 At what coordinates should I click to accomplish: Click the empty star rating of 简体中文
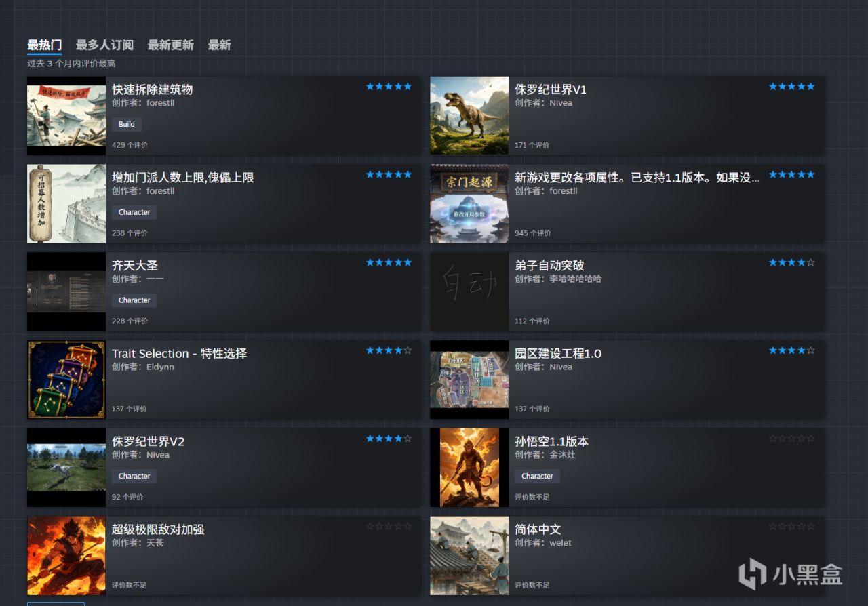[x=791, y=527]
